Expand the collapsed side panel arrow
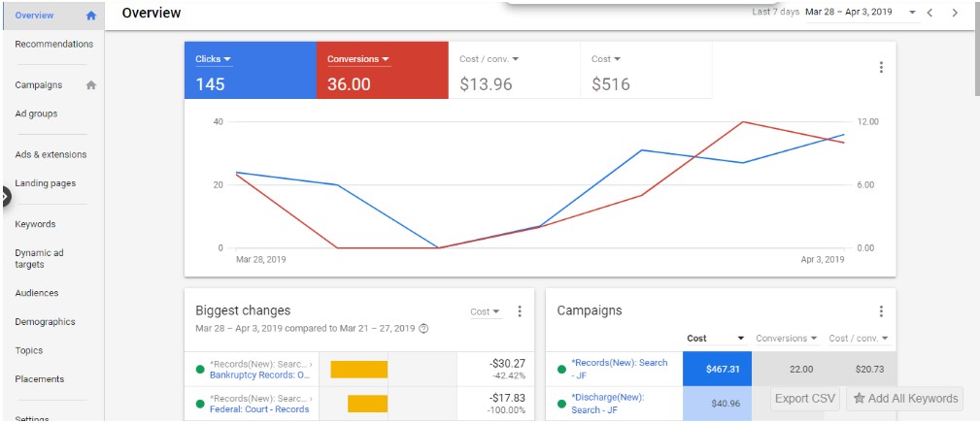The height and width of the screenshot is (423, 980). pos(5,197)
